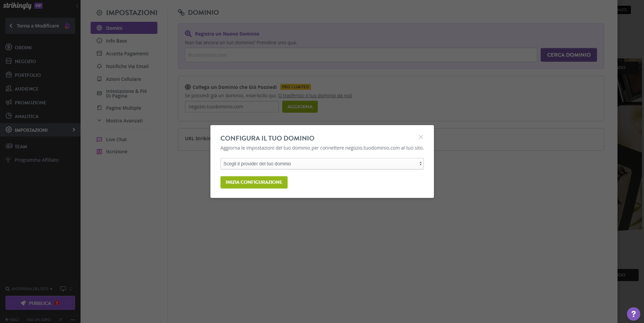Image resolution: width=644 pixels, height=323 pixels.
Task: Click the Cerca Dominio button
Action: click(x=568, y=55)
